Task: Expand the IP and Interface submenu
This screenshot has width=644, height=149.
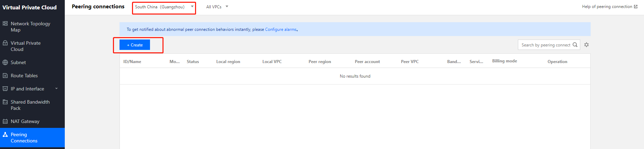Action: click(56, 89)
